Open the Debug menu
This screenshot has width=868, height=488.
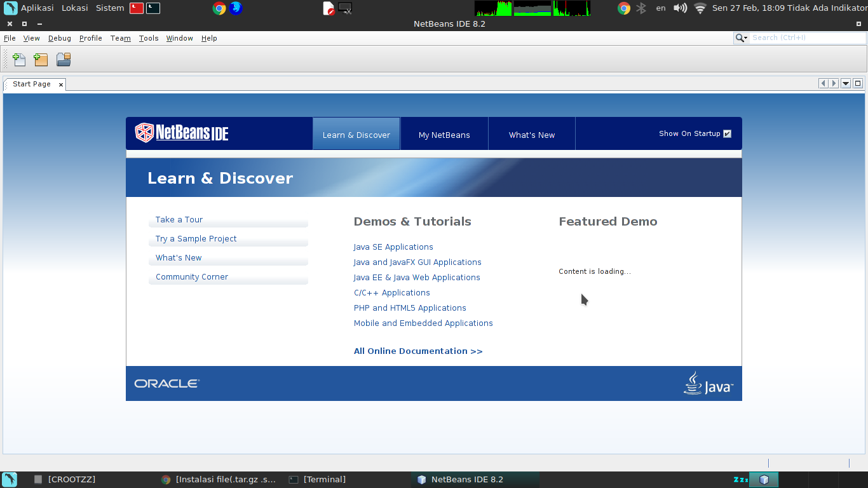(60, 38)
